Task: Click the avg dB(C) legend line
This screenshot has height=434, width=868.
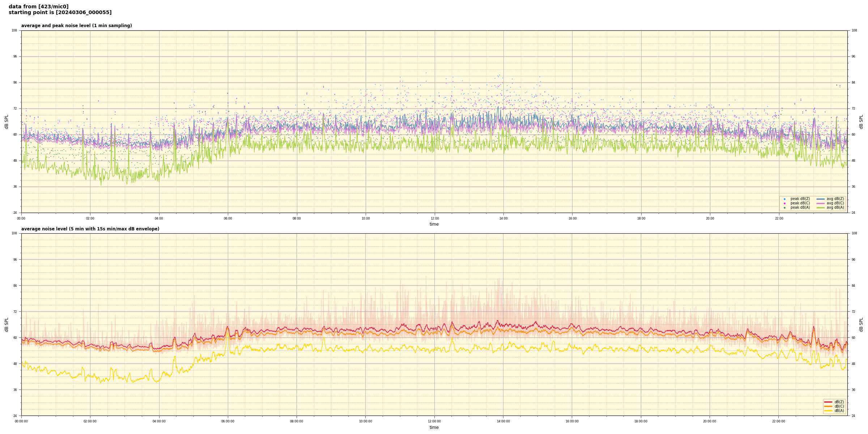Action: pyautogui.click(x=821, y=203)
